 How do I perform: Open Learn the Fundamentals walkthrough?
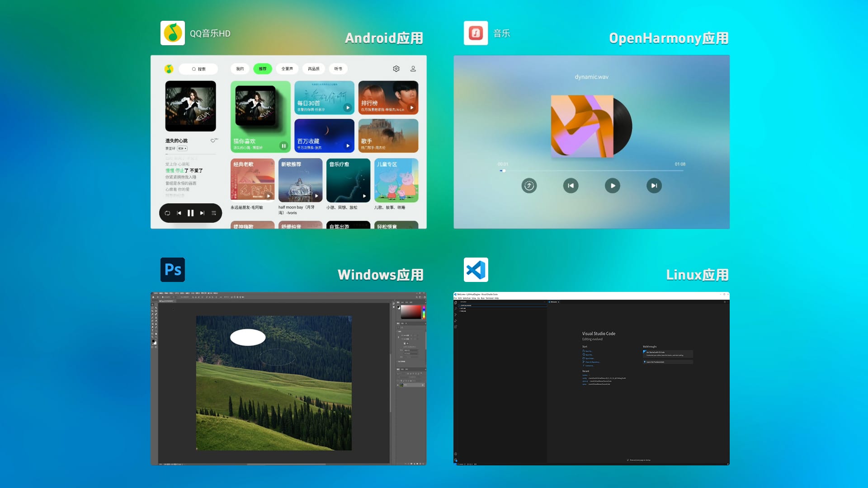click(668, 362)
